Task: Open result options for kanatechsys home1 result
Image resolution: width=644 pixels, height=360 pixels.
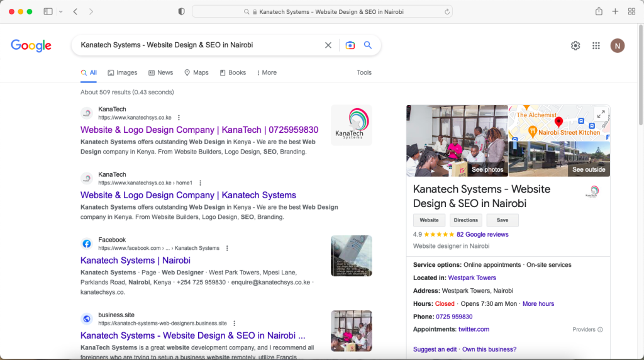Action: 200,183
